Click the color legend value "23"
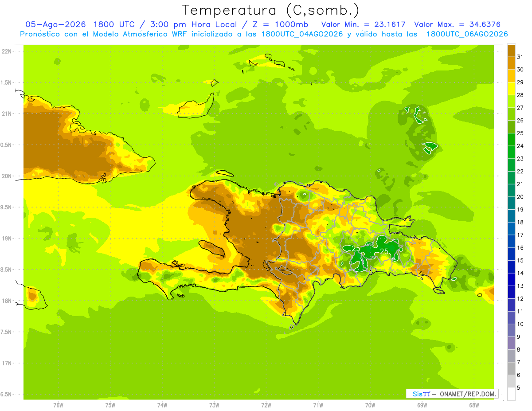Image resolution: width=532 pixels, height=411 pixels. tap(520, 158)
